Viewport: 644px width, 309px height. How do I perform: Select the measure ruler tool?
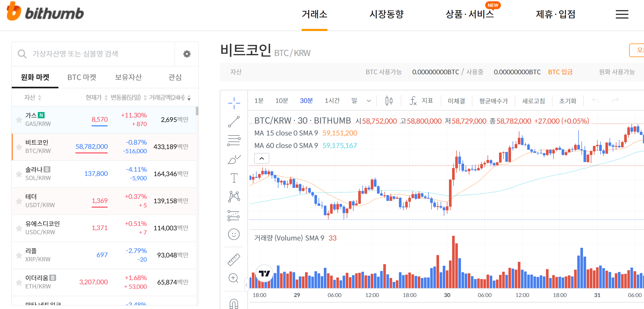[234, 259]
